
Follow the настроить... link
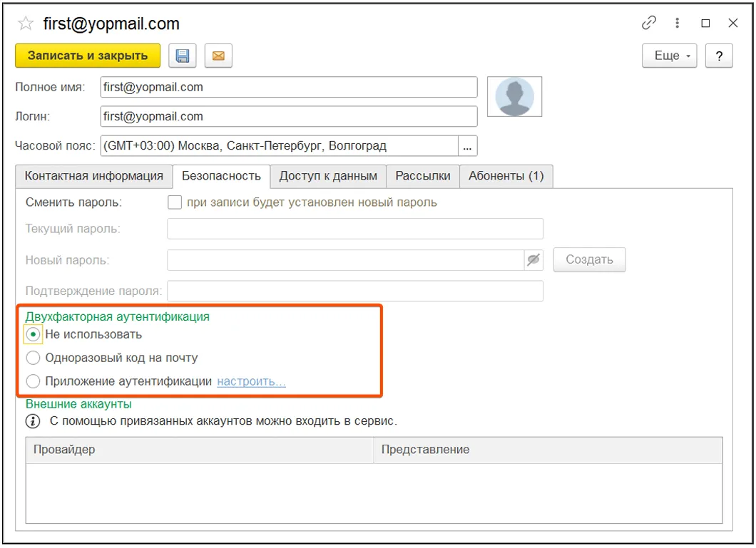pyautogui.click(x=250, y=381)
